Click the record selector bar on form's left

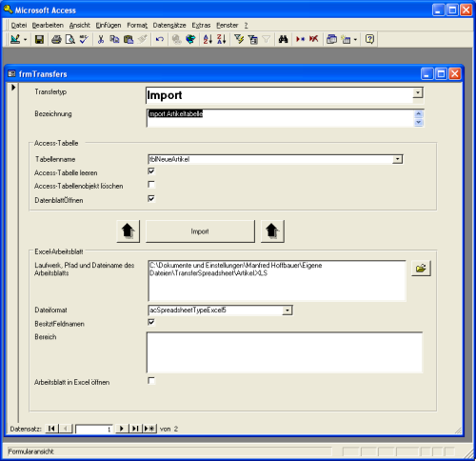click(13, 252)
